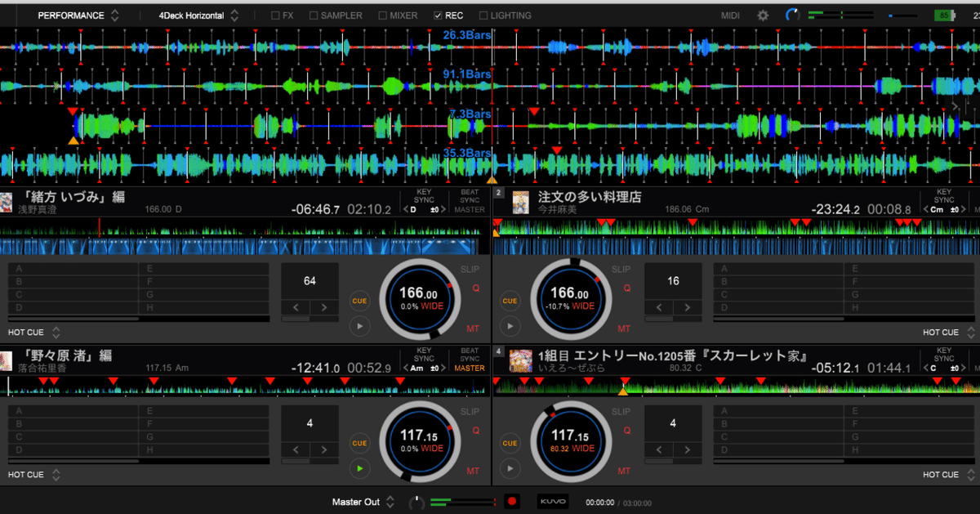
Task: Click WIDE tempo range on deck 2 platter
Action: 583,306
